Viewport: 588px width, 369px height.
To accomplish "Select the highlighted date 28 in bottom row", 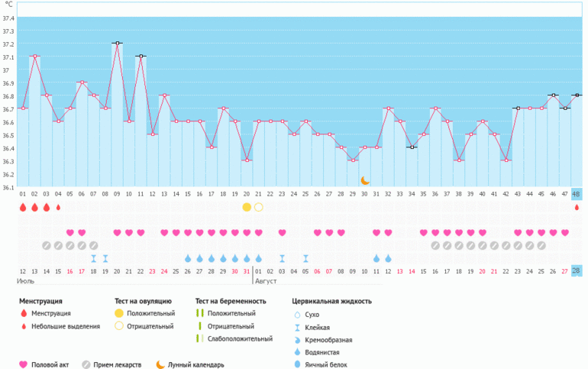I will pyautogui.click(x=577, y=271).
